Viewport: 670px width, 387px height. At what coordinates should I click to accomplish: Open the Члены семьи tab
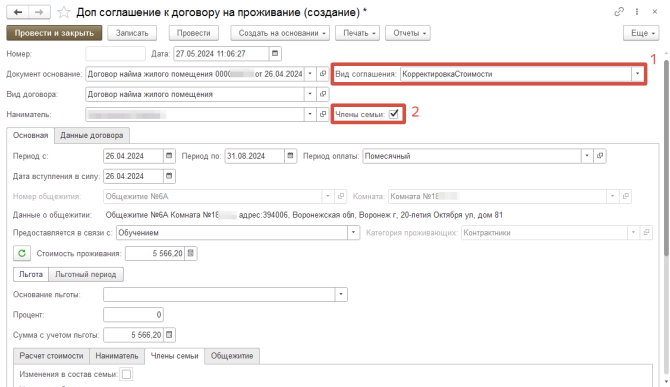point(174,356)
